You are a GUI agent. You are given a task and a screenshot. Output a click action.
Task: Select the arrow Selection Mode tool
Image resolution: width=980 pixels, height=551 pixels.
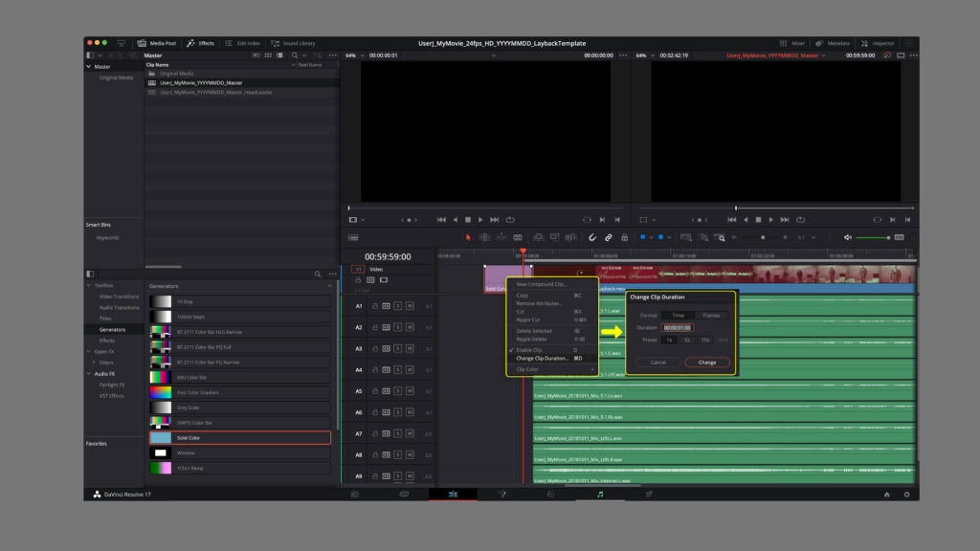468,237
